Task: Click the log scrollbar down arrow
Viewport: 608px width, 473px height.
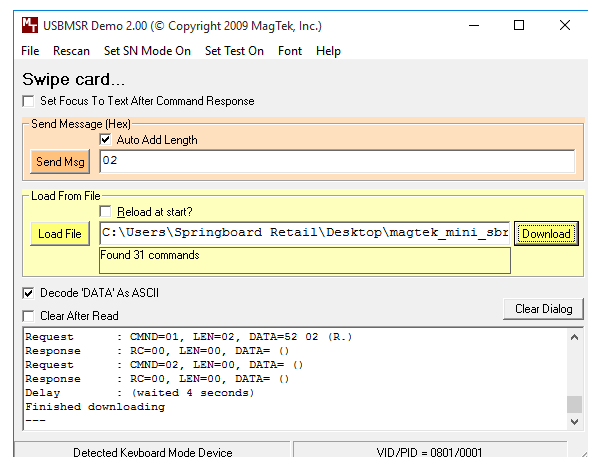Action: click(x=574, y=423)
